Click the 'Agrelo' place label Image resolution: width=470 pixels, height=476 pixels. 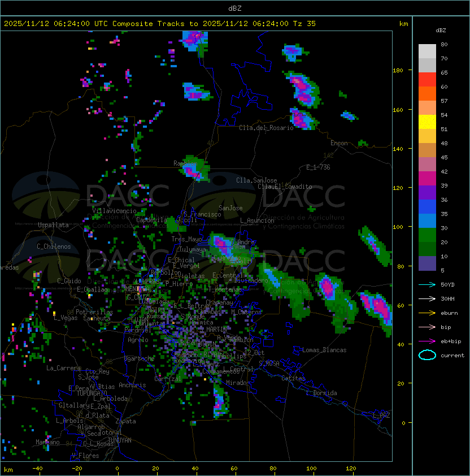coord(138,340)
